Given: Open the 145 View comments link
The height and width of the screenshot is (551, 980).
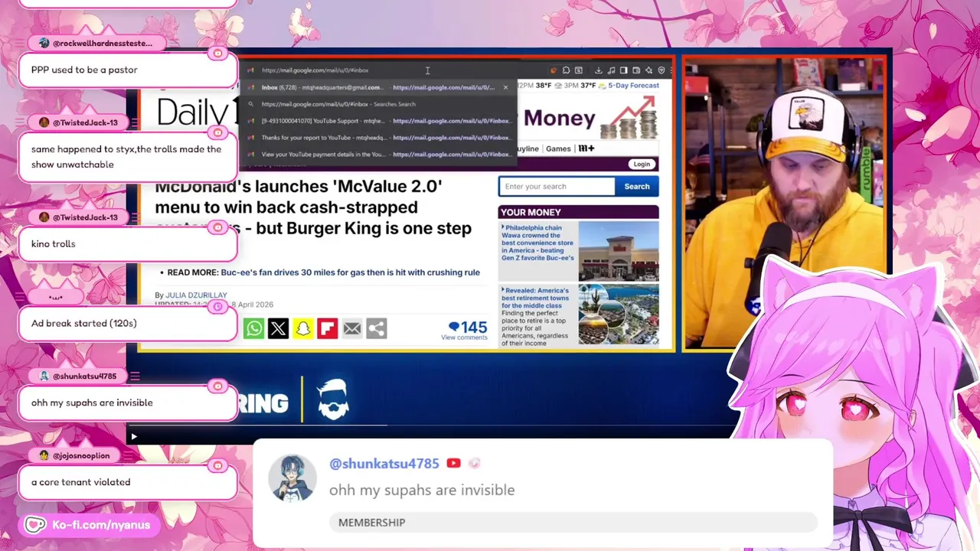Looking at the screenshot, I should (x=465, y=331).
